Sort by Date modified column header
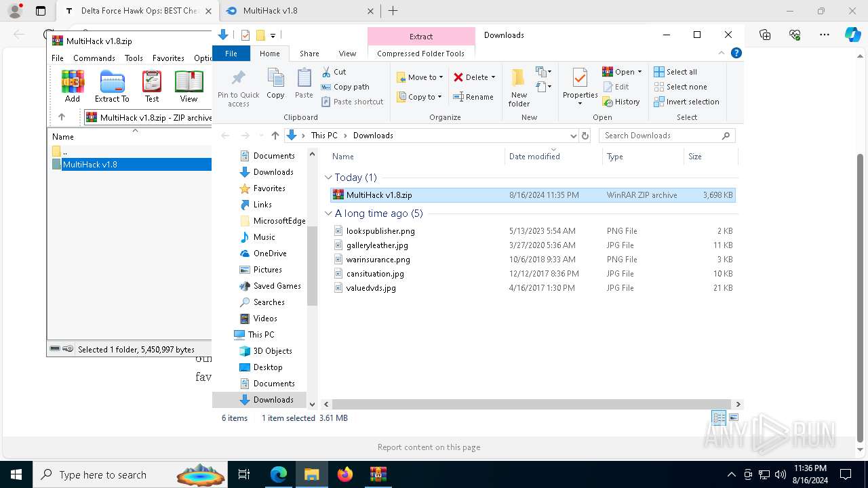This screenshot has width=868, height=488. point(553,157)
